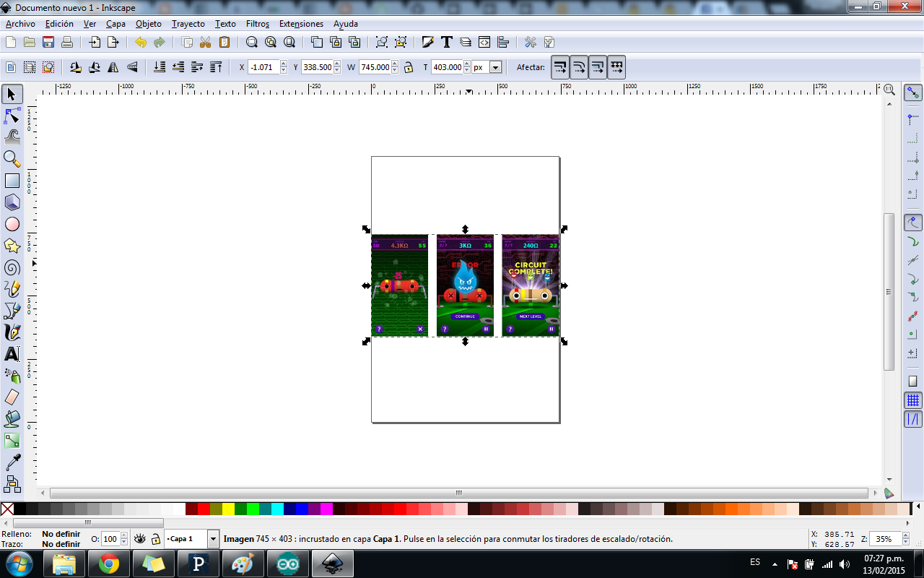This screenshot has height=578, width=924.
Task: Select the Dropper color picker tool
Action: [x=12, y=462]
